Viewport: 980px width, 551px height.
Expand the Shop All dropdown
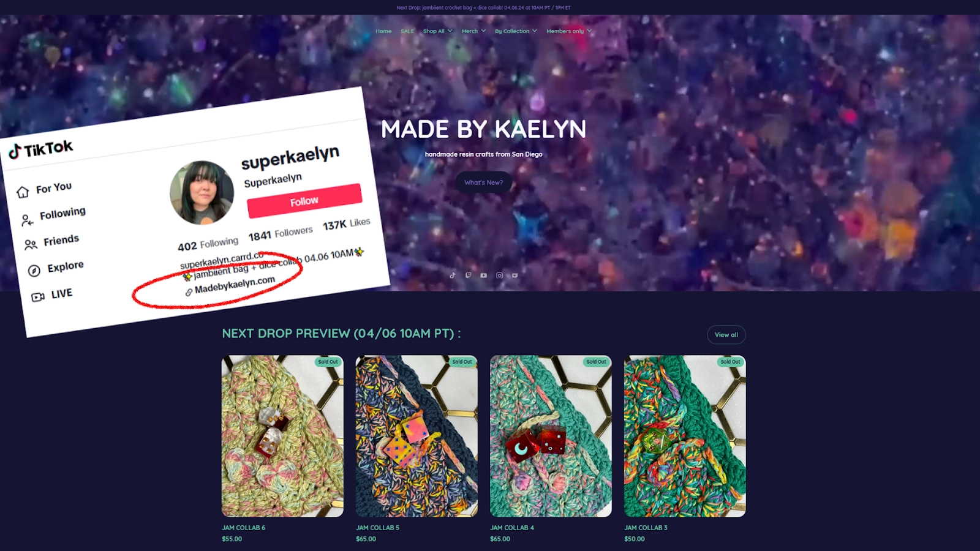438,31
